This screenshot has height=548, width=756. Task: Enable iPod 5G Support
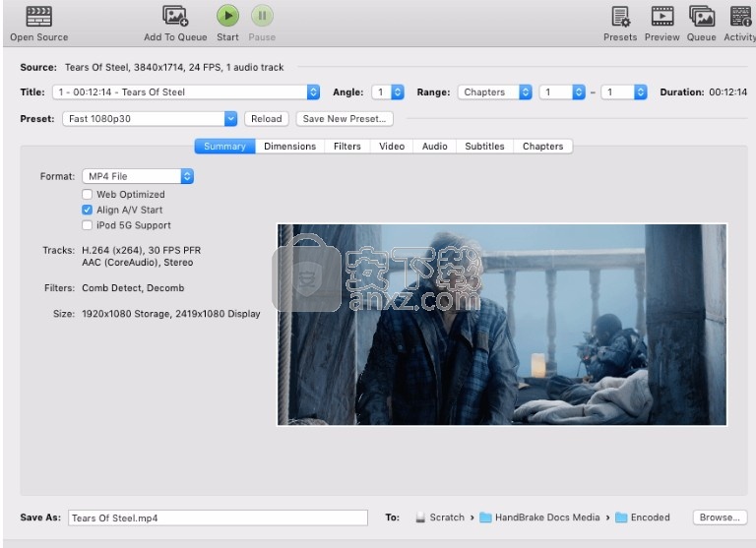[88, 225]
